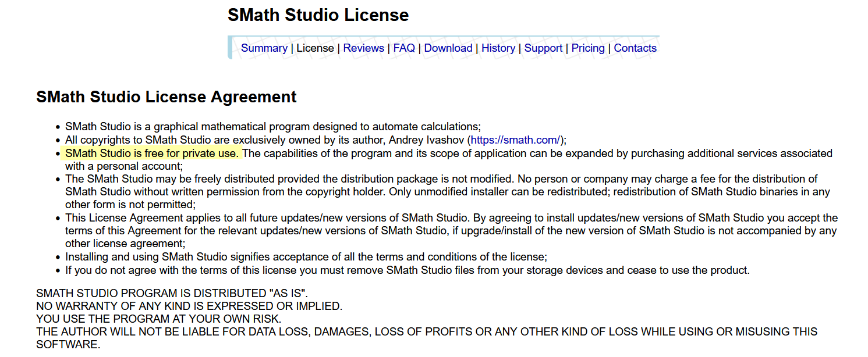Open the History link
This screenshot has height=357, width=868.
pos(498,48)
